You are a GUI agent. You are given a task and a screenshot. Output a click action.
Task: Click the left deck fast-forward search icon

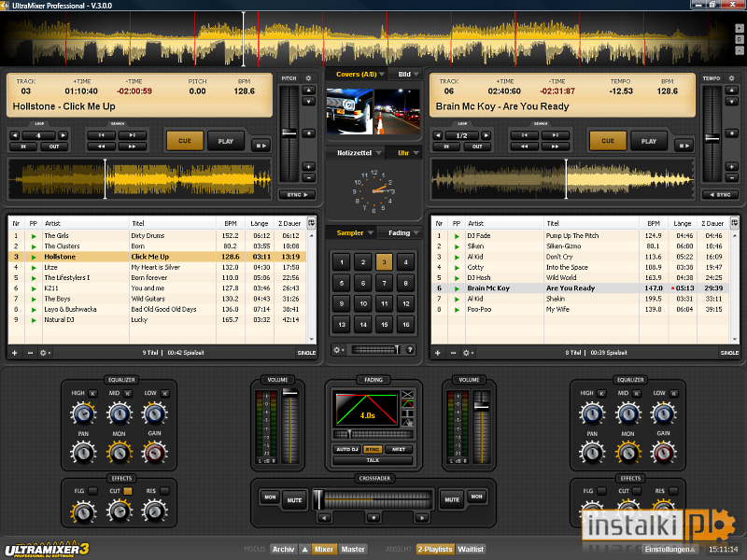pos(132,147)
